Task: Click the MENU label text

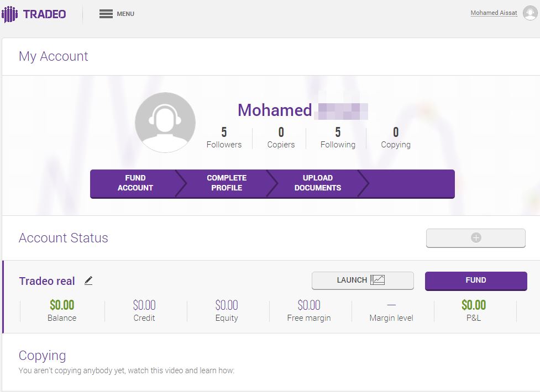Action: click(125, 14)
